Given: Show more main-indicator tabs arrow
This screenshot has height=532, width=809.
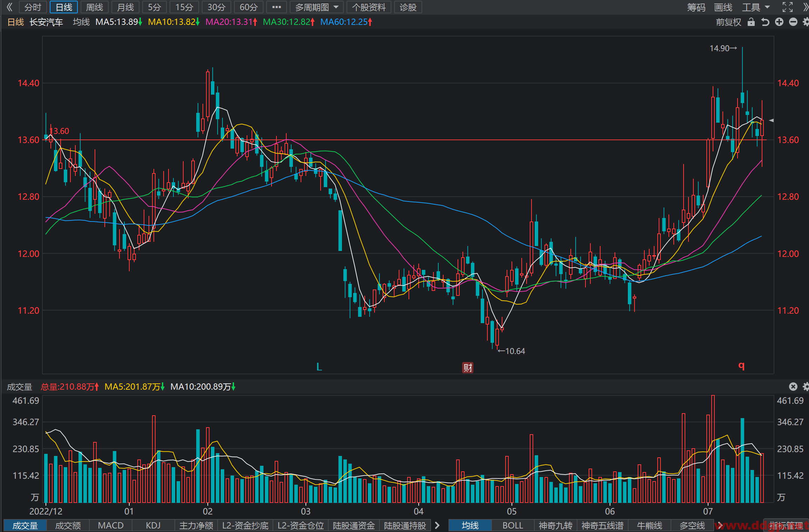Looking at the screenshot, I should click(720, 525).
